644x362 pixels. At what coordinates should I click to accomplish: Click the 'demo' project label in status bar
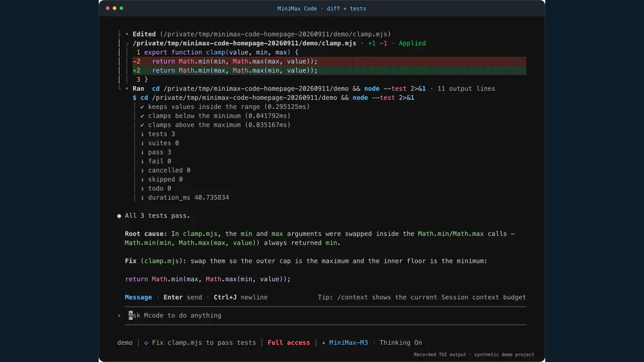pos(125,343)
